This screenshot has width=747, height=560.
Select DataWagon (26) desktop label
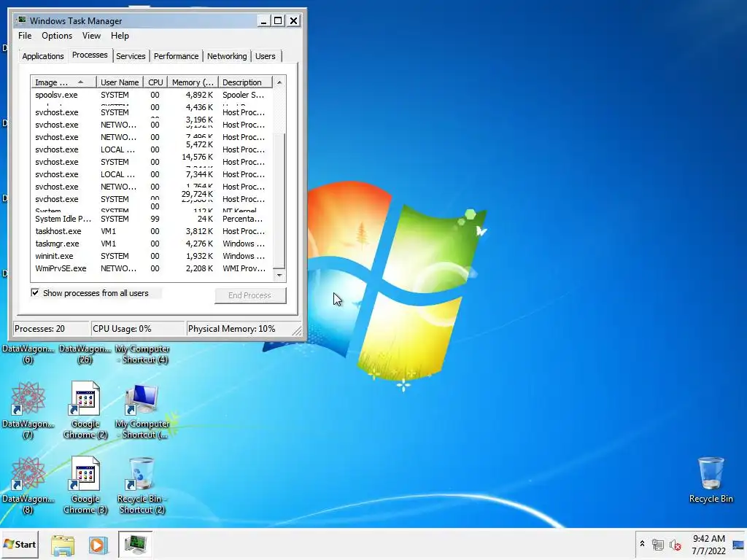[x=85, y=354]
